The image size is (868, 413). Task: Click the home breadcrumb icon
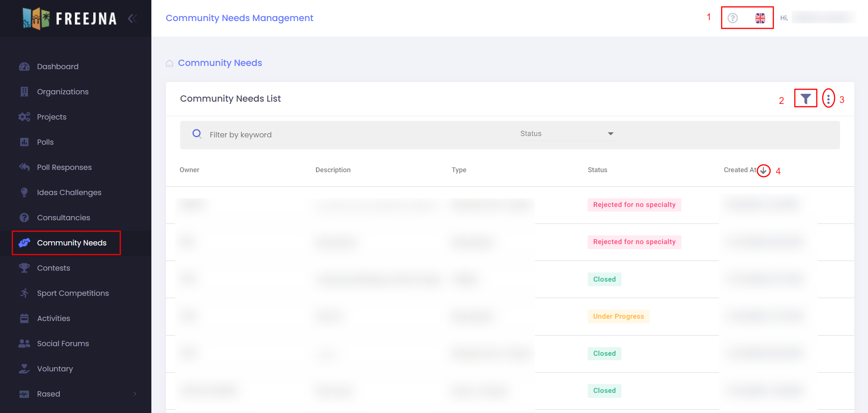[x=170, y=63]
